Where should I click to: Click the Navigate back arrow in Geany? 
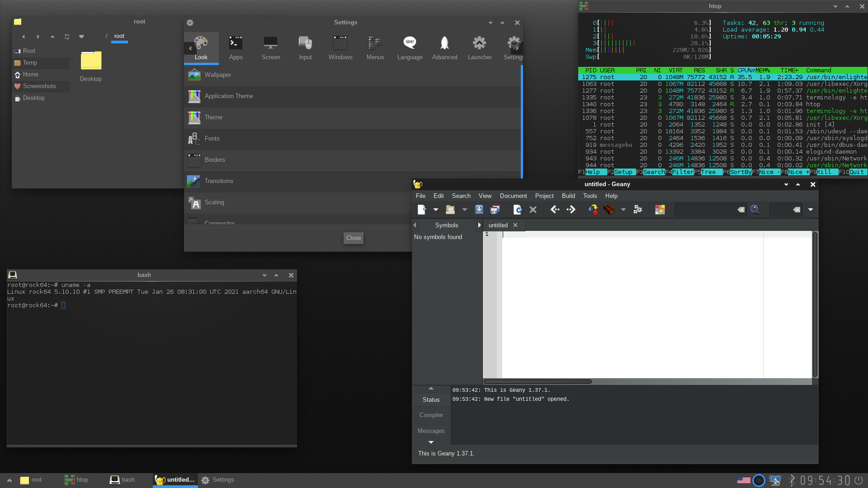(x=555, y=210)
